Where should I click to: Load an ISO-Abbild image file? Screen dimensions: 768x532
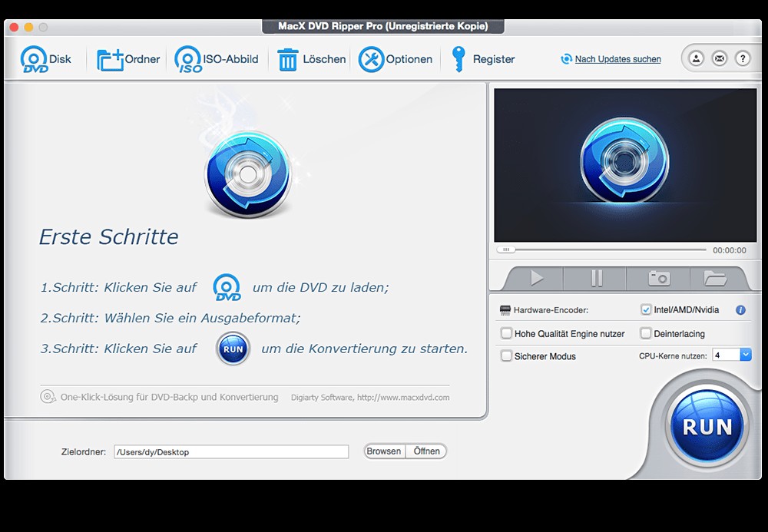188,59
